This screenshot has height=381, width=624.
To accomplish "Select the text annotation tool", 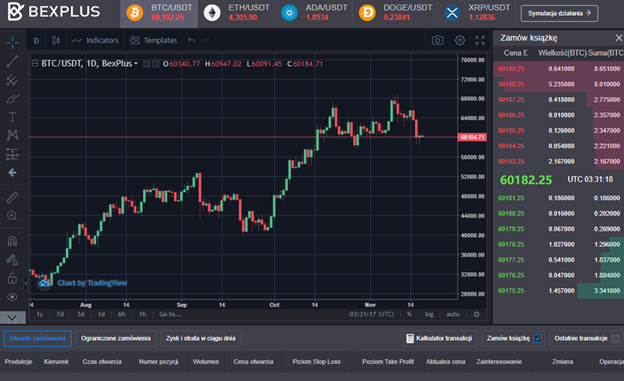I will [12, 117].
